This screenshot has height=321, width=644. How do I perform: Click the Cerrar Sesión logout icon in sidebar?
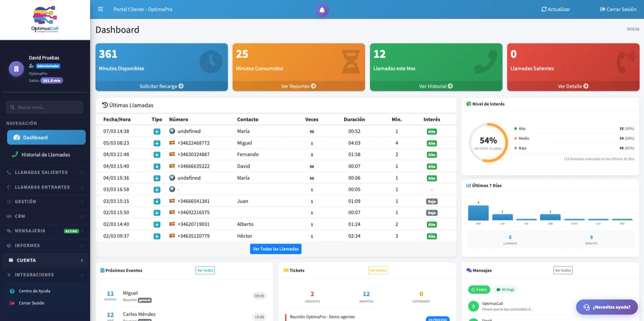coord(12,303)
